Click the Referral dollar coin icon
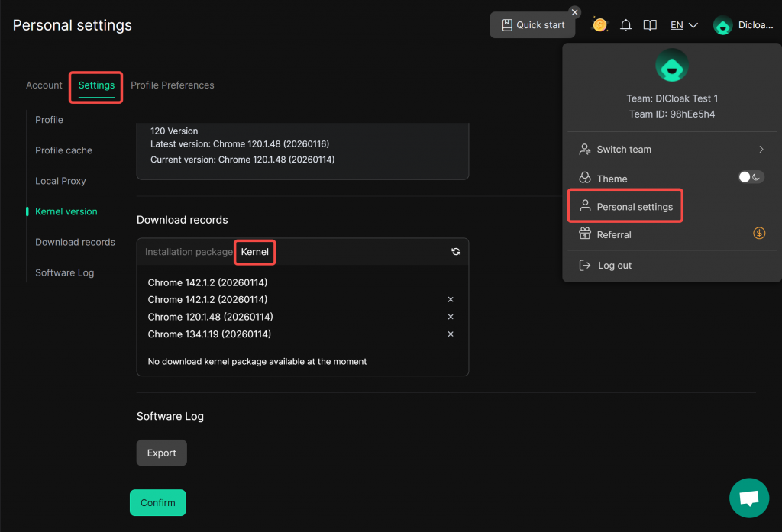This screenshot has width=782, height=532. click(x=758, y=234)
